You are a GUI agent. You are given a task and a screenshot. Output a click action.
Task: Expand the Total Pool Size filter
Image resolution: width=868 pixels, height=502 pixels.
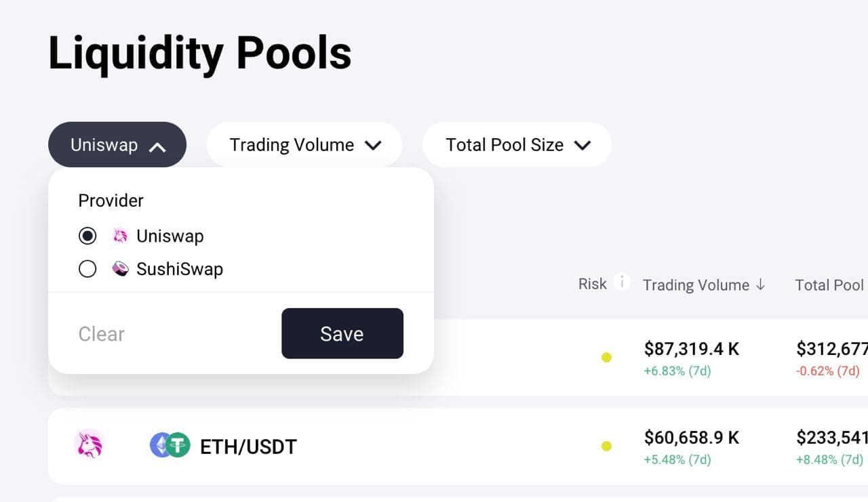click(517, 145)
